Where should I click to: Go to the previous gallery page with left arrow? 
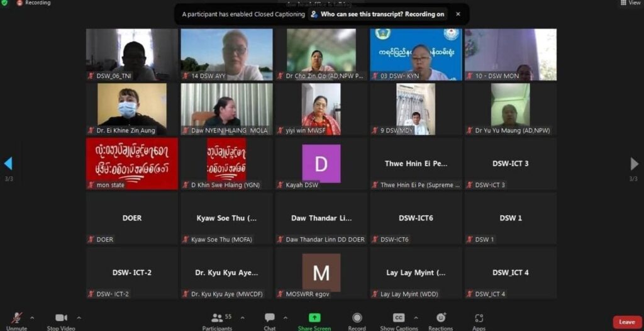coord(8,163)
